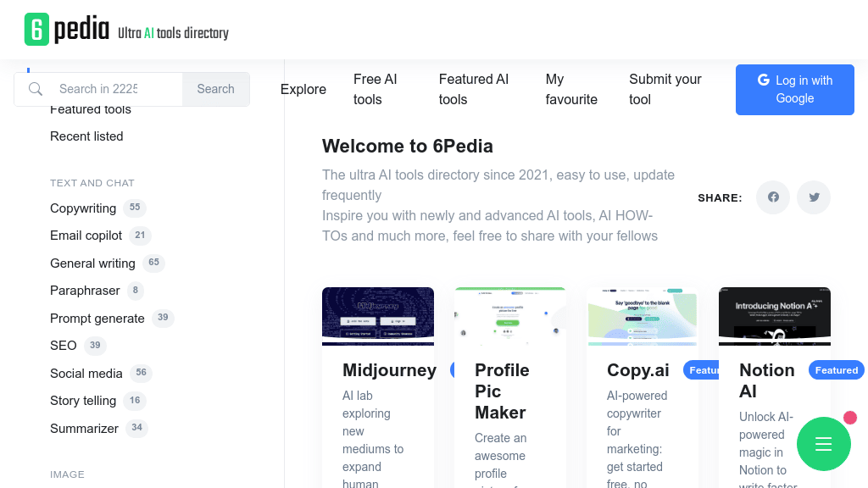Image resolution: width=868 pixels, height=488 pixels.
Task: Open My favourite page
Action: point(571,89)
